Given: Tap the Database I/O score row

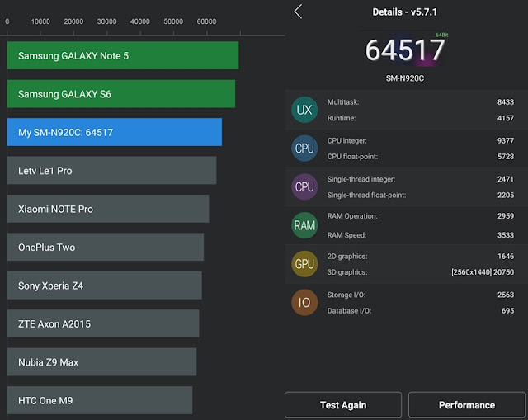Looking at the screenshot, I should click(x=421, y=310).
